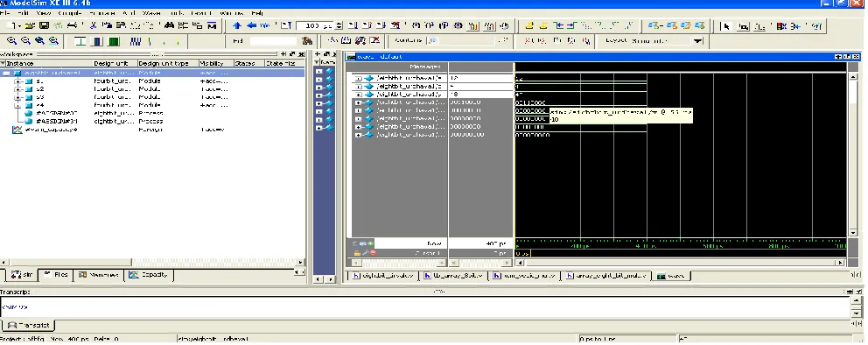Click the Zoom Out magnifier icon

(25, 40)
